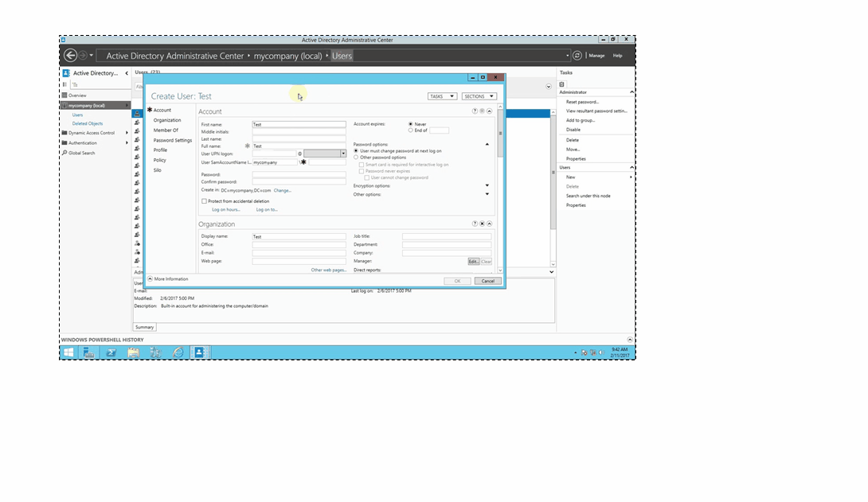This screenshot has width=868, height=502.
Task: Click the Tasks pane clipboard icon
Action: (562, 84)
